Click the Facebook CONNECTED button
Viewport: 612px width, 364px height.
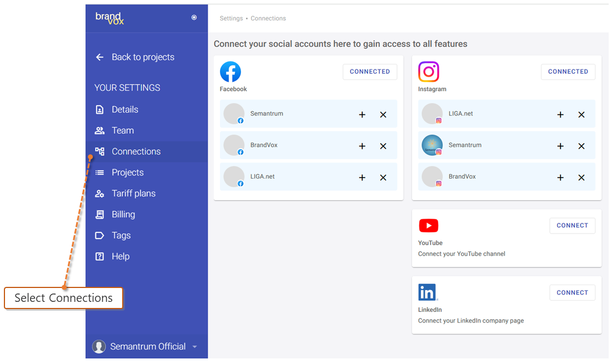370,72
